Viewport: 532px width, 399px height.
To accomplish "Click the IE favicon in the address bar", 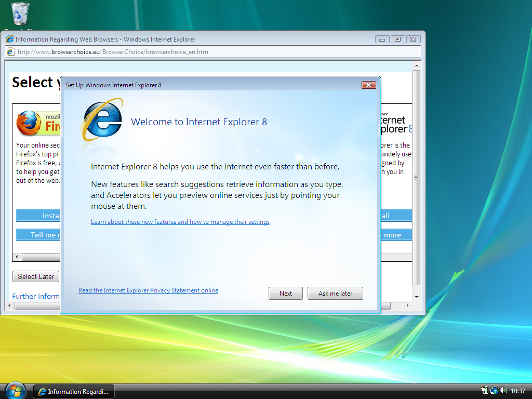I will (x=11, y=51).
